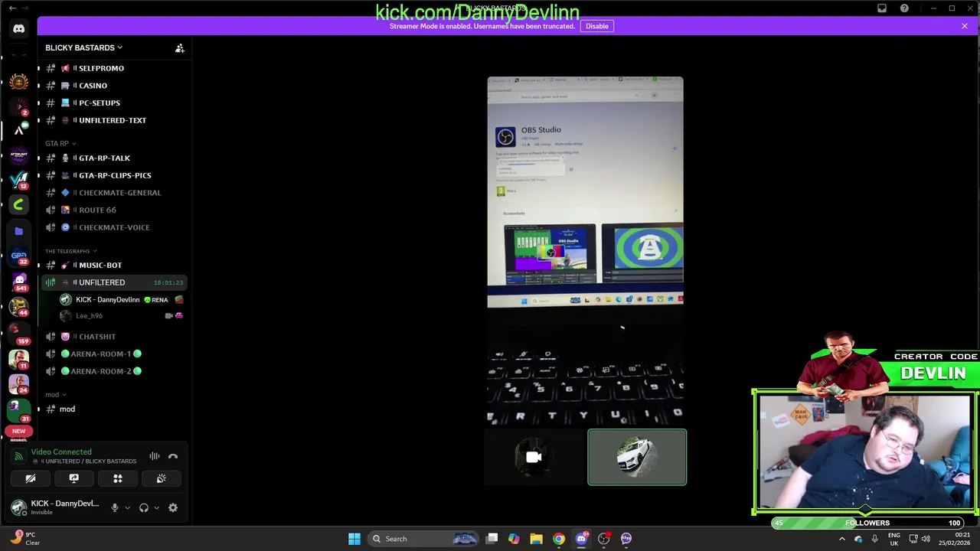This screenshot has width=980, height=551.
Task: Start screen share from voice panel
Action: tap(74, 478)
